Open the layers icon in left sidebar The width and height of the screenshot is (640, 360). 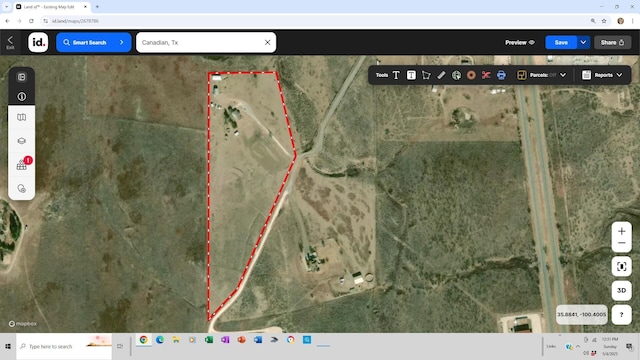coord(22,141)
